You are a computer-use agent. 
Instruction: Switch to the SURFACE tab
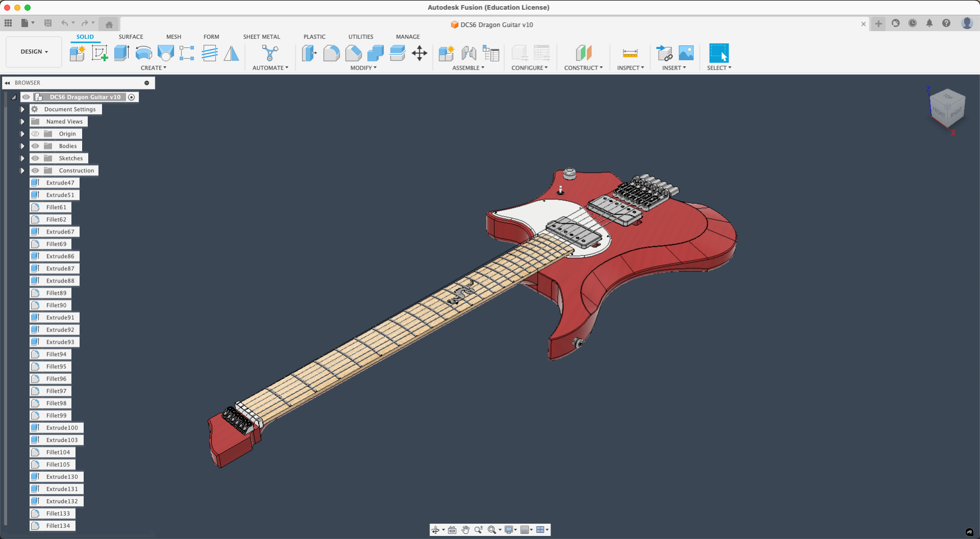pos(131,37)
